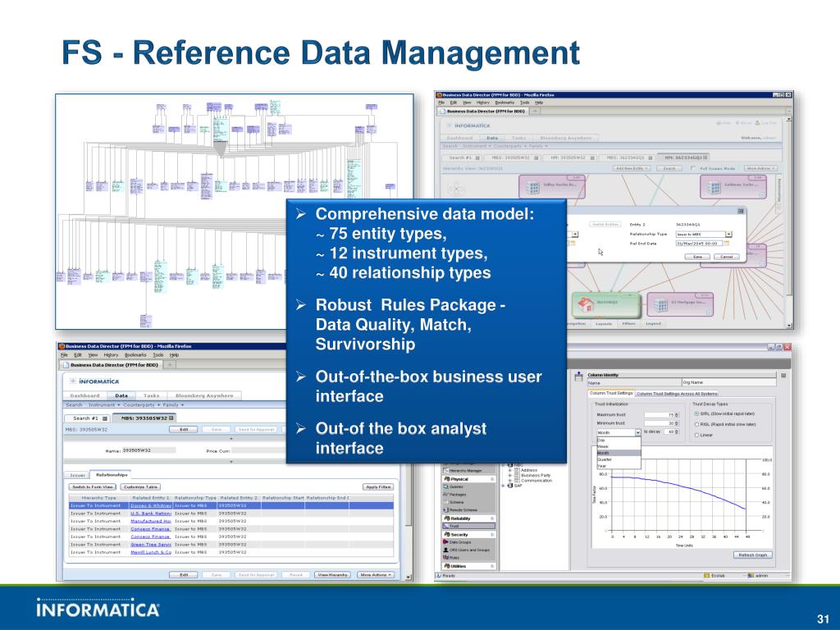
Task: Click View Hierarchy button in bottom-left window
Action: tap(333, 575)
